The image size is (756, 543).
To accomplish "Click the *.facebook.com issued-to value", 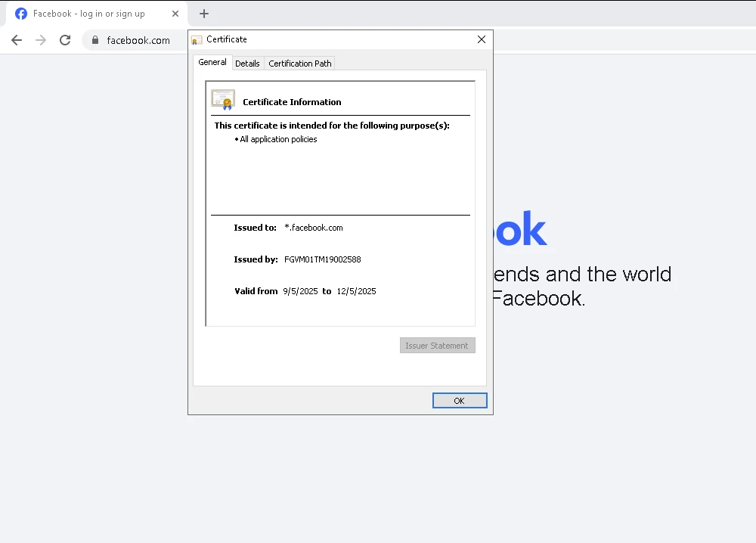I will pyautogui.click(x=314, y=228).
